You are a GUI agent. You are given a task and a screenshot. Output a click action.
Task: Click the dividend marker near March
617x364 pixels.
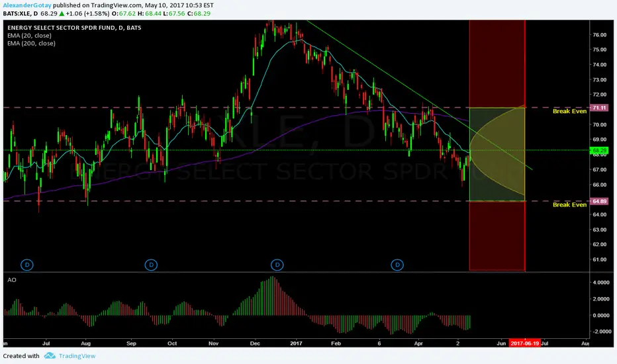(397, 265)
